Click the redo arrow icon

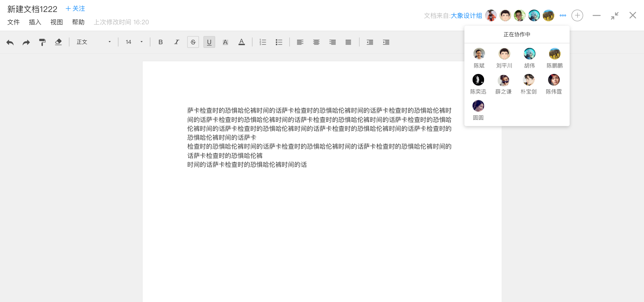click(x=26, y=42)
